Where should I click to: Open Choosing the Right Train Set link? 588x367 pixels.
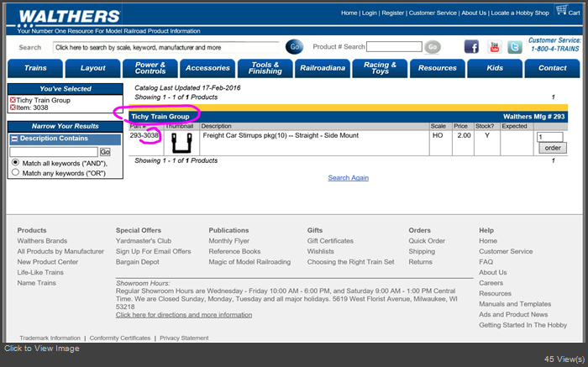[350, 262]
